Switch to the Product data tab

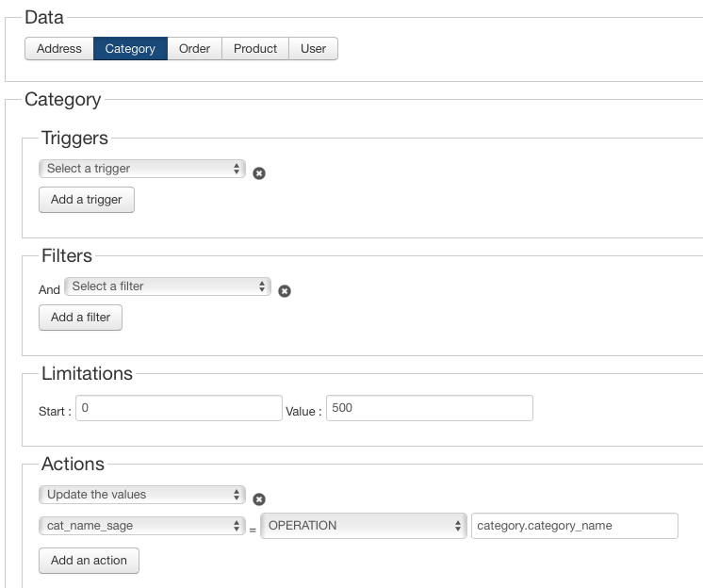[x=255, y=49]
